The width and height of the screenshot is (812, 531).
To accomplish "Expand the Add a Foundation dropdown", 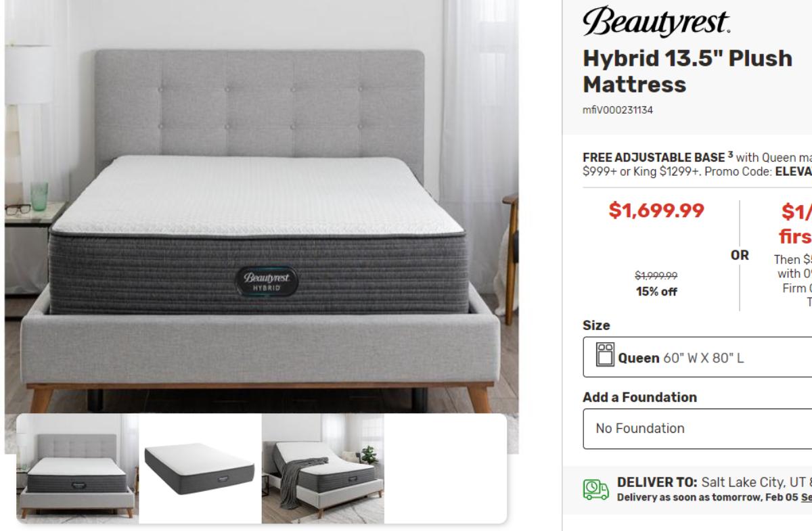I will (697, 428).
